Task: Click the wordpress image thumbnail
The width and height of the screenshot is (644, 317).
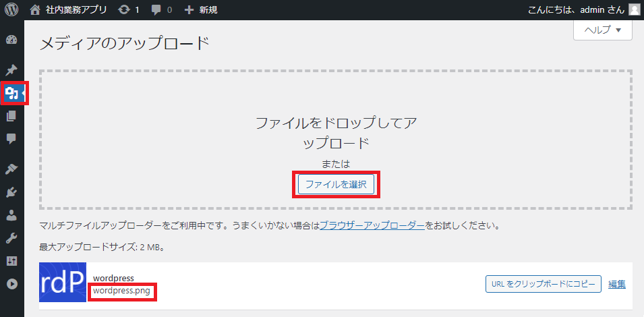Action: tap(63, 282)
